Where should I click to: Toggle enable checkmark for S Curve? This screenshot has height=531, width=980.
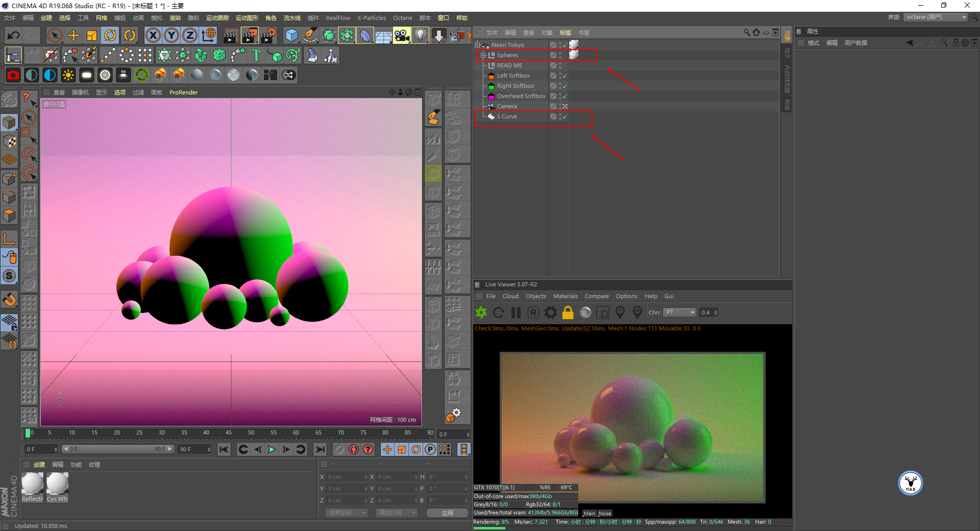click(565, 117)
